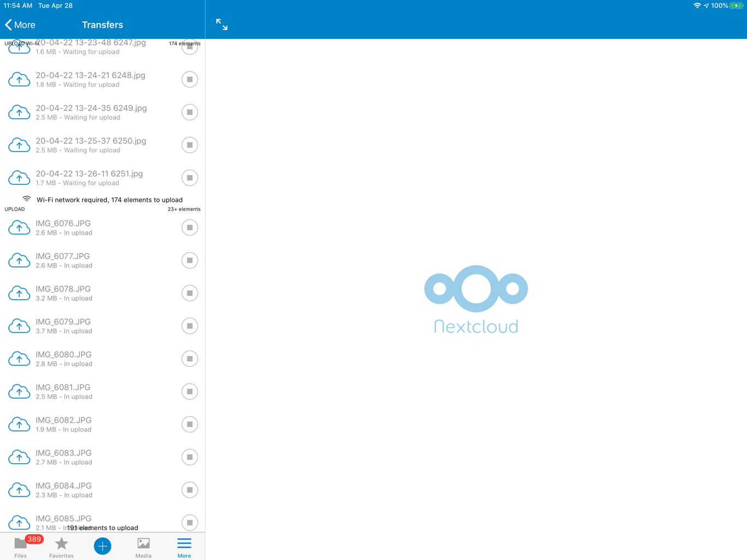Select the IMG_6081.JPG file name
747x560 pixels.
coord(63,388)
